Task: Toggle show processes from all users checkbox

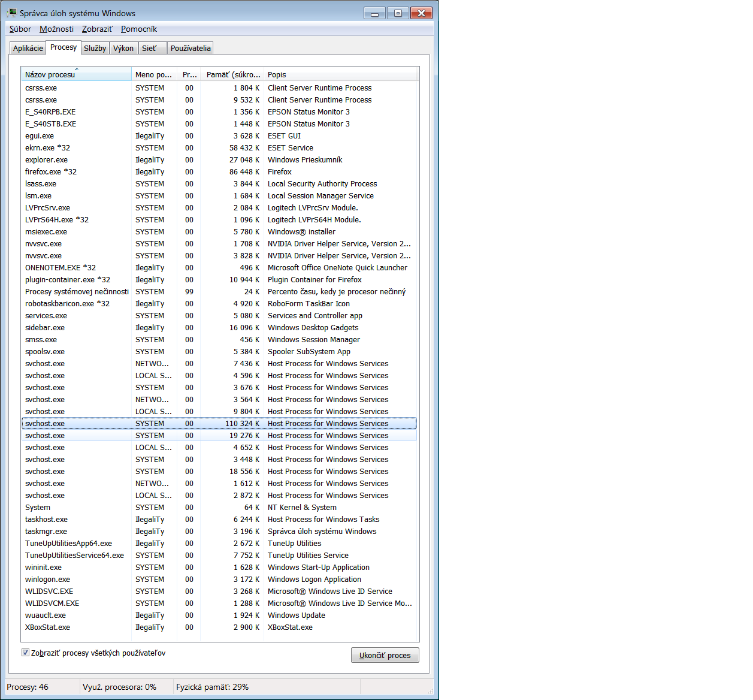Action: click(x=25, y=653)
